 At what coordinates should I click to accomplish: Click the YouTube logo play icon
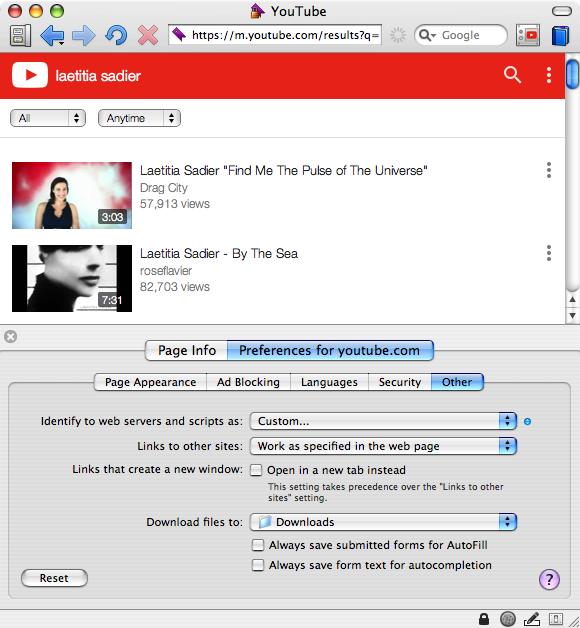pos(30,75)
